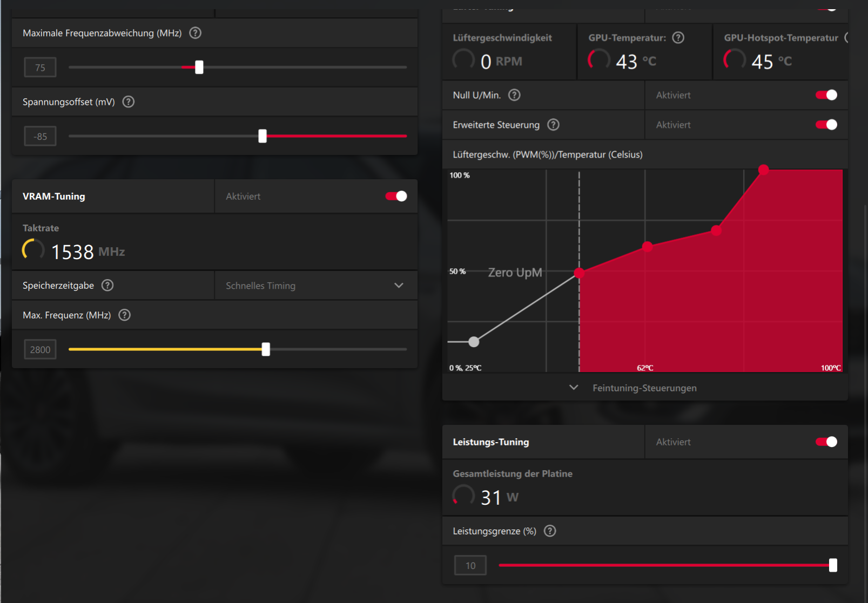
Task: Click the 45 °C hotspot temperature reading
Action: tap(771, 62)
